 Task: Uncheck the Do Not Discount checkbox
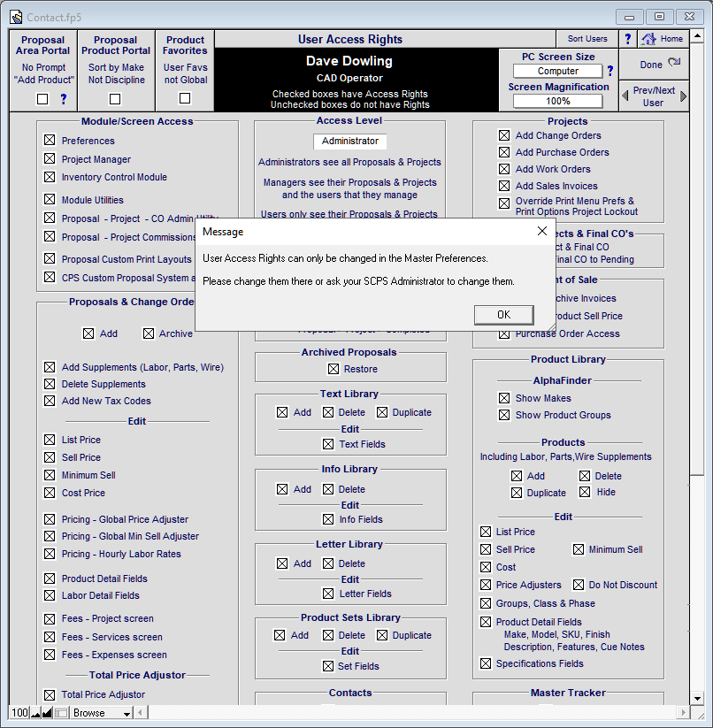tap(579, 585)
